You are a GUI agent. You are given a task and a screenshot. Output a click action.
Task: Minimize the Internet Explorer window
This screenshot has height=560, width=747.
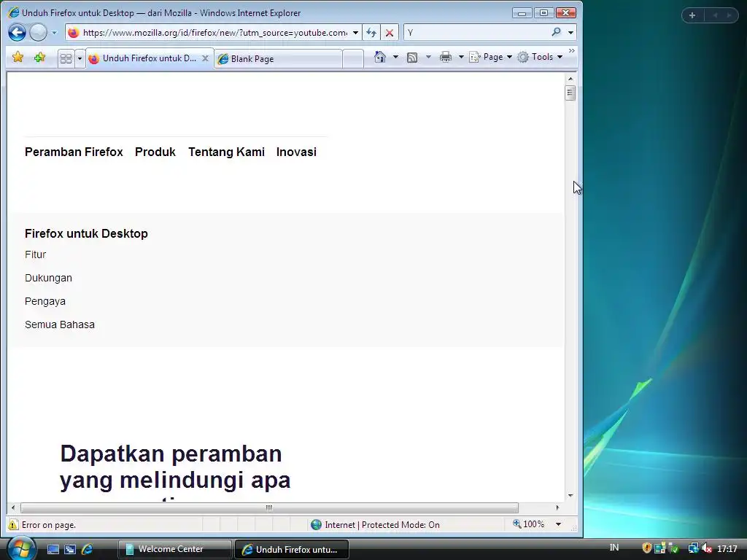(522, 13)
